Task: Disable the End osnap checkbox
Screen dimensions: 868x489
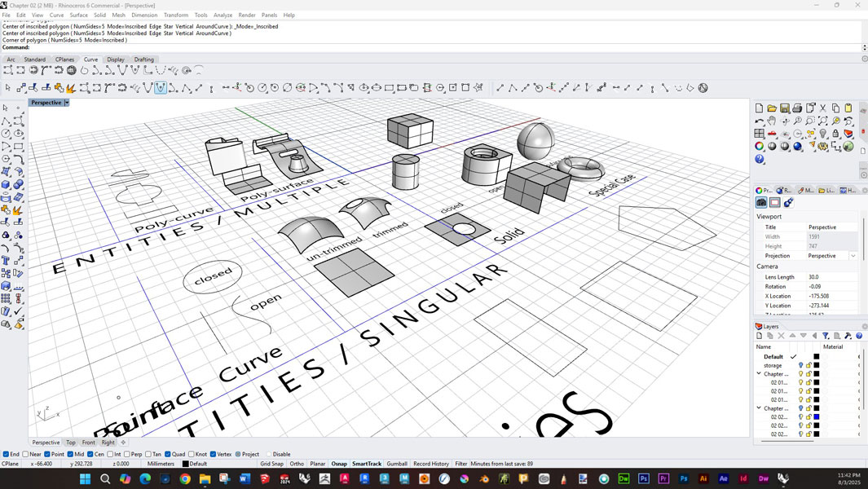Action: click(x=6, y=454)
